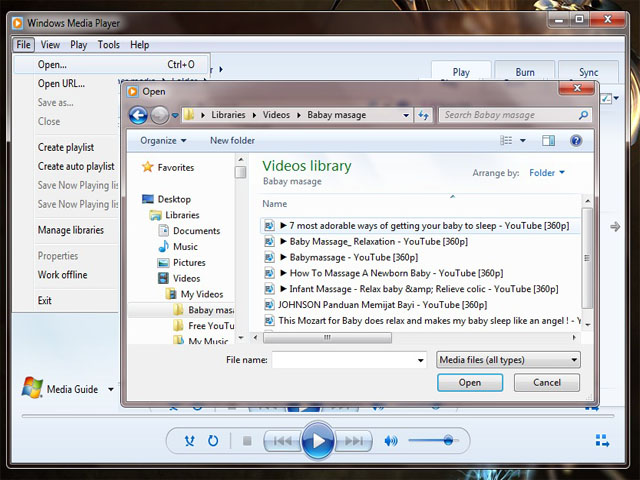Click New folder

232,140
